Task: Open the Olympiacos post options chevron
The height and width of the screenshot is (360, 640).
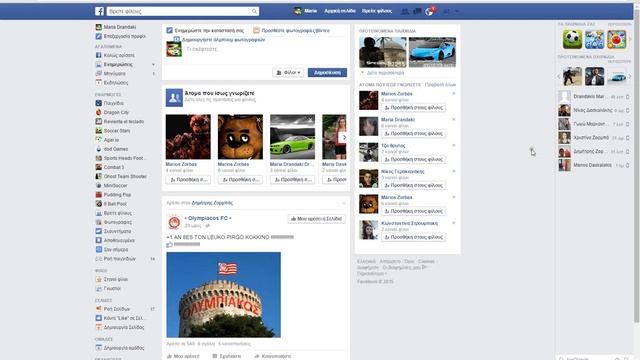Action: click(343, 203)
